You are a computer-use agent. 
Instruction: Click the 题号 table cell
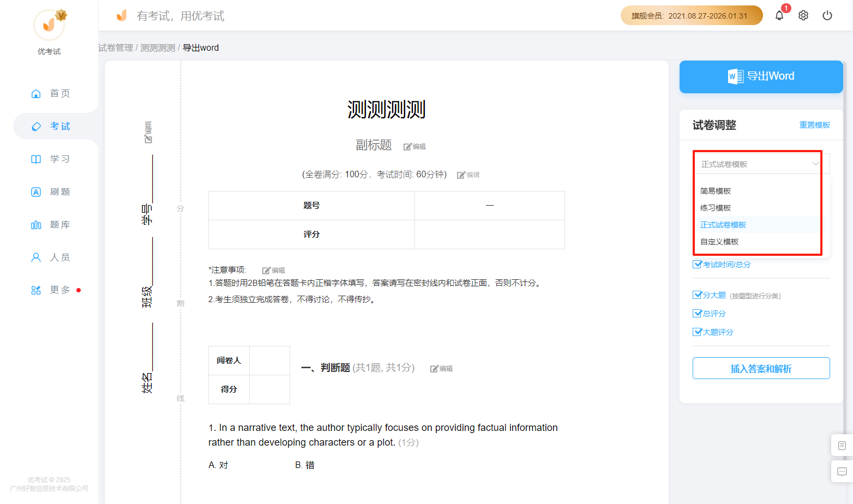[x=311, y=206]
